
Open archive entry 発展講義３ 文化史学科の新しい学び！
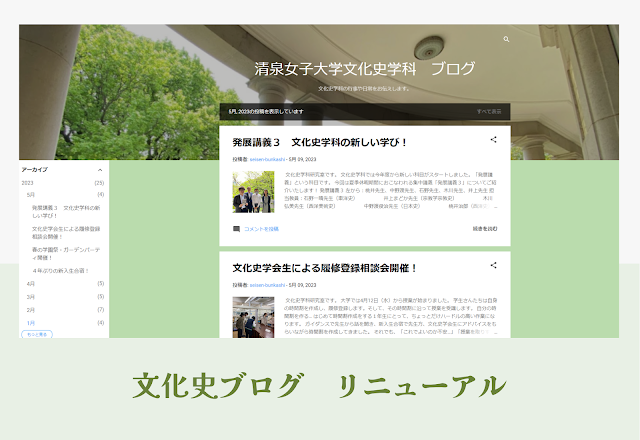[x=66, y=211]
